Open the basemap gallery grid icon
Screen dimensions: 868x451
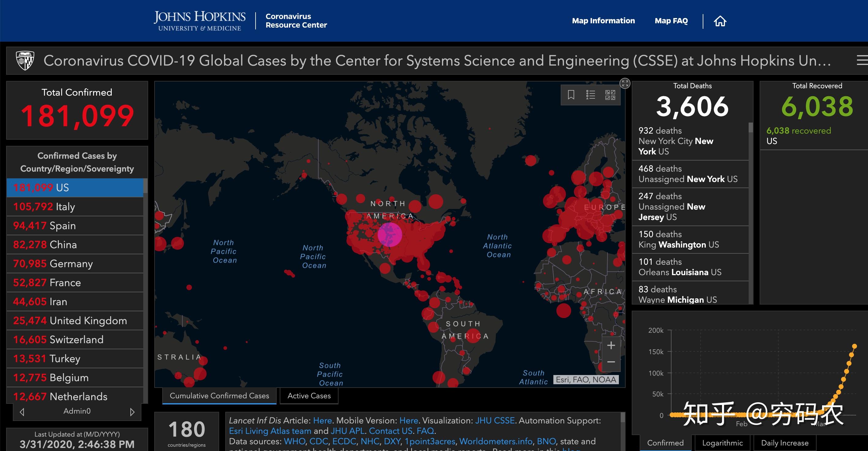coord(610,95)
